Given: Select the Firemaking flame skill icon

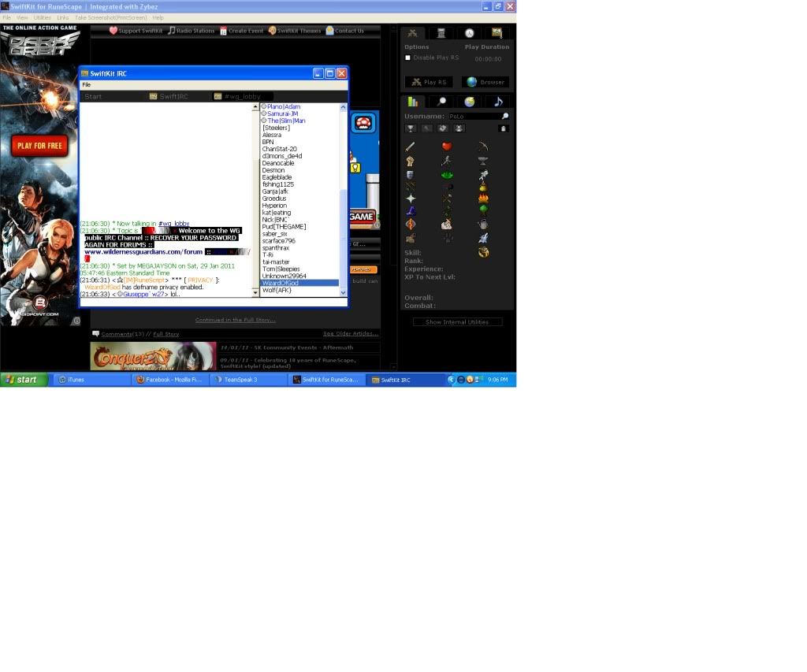Looking at the screenshot, I should (483, 198).
